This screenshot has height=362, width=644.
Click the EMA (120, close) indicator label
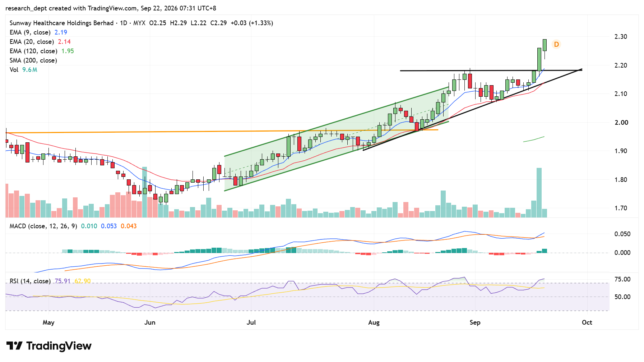(x=33, y=51)
